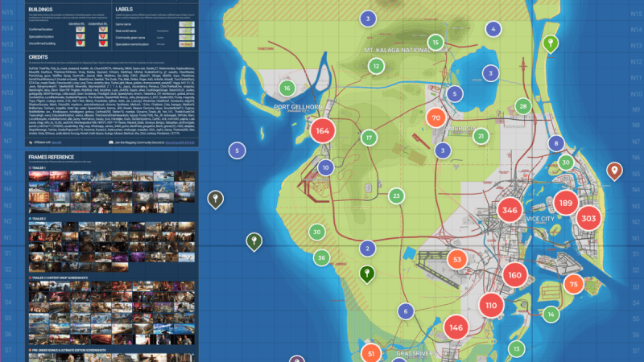The width and height of the screenshot is (644, 362).
Task: Click the 'BUILDINGS' legend heading
Action: pyautogui.click(x=40, y=10)
